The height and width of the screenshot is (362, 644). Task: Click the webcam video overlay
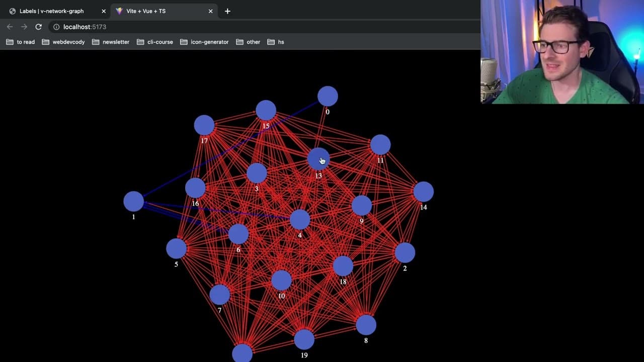point(562,52)
